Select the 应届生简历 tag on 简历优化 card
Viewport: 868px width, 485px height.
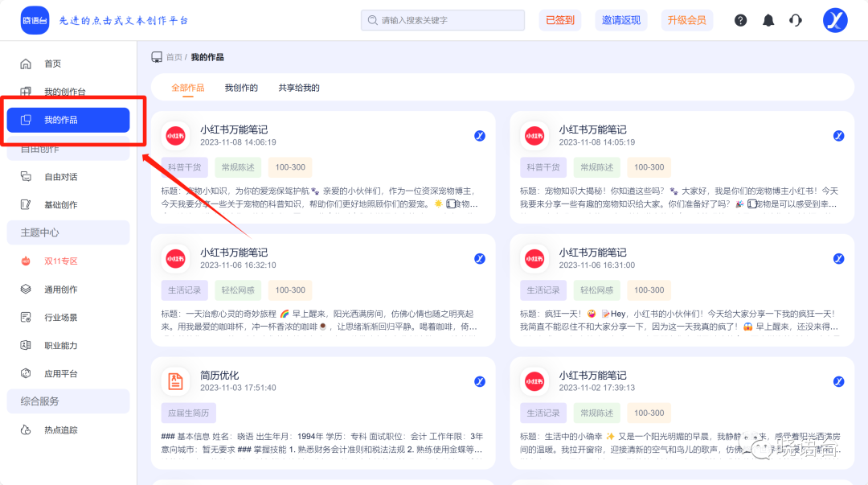click(x=187, y=413)
